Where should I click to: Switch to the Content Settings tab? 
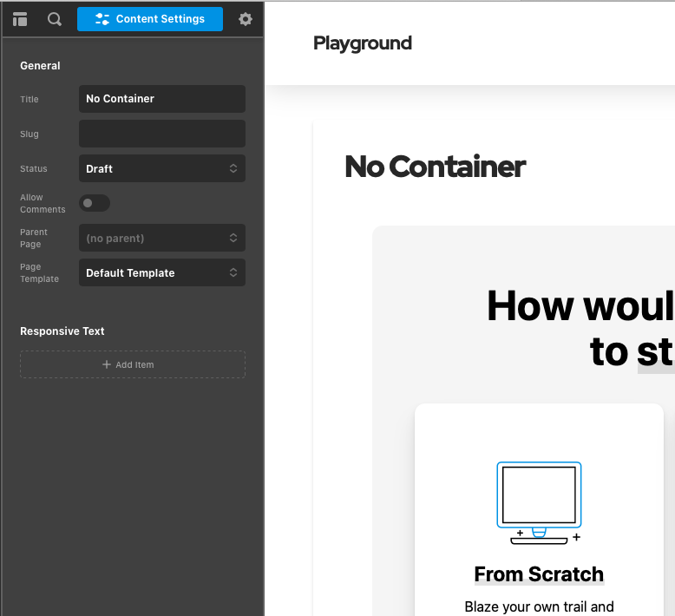(150, 19)
